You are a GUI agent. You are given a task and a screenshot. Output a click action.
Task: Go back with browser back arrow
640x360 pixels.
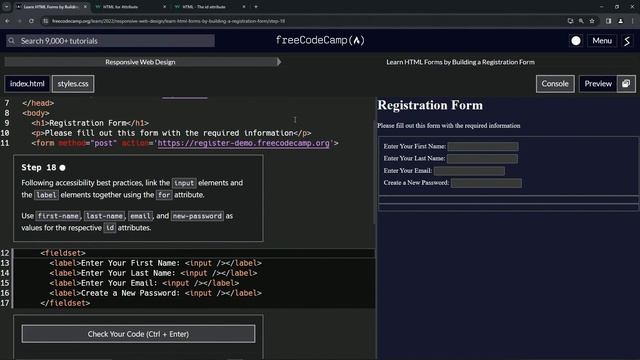click(7, 21)
